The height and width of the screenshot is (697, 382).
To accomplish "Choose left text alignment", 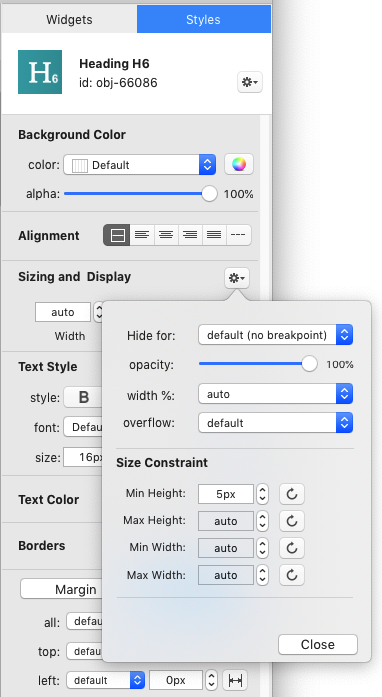I will point(142,235).
